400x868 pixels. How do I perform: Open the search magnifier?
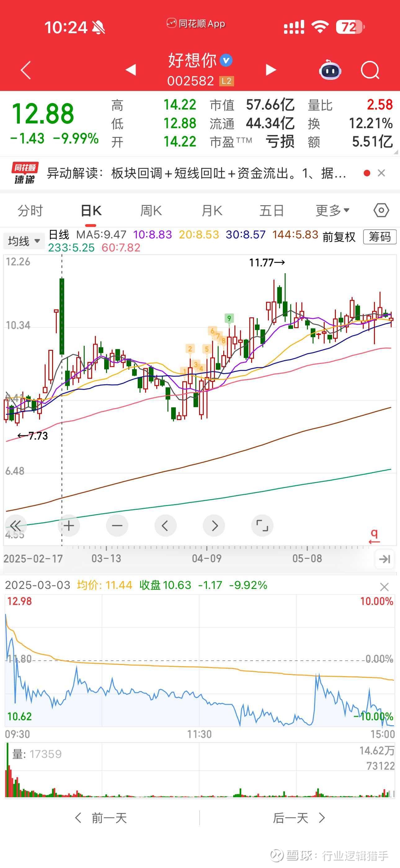pyautogui.click(x=370, y=70)
